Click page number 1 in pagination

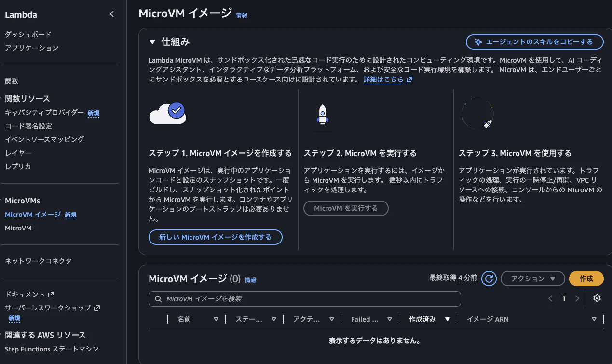point(564,299)
